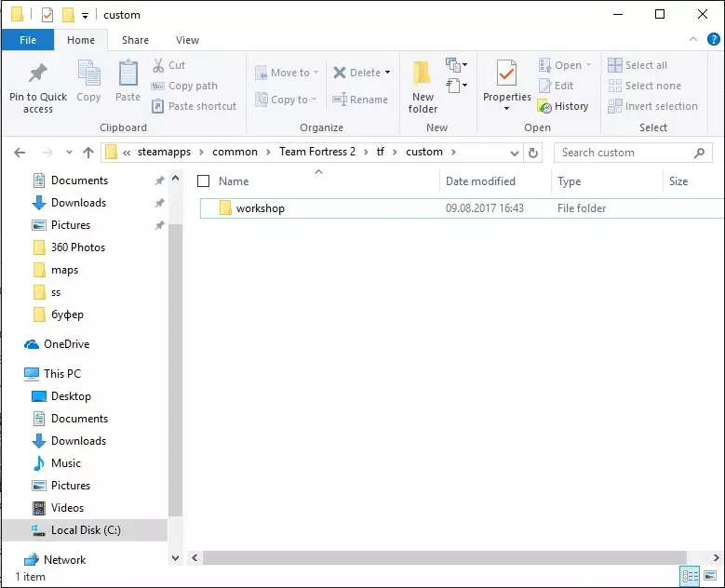Viewport: 725px width, 588px height.
Task: Click Select none
Action: coord(645,86)
